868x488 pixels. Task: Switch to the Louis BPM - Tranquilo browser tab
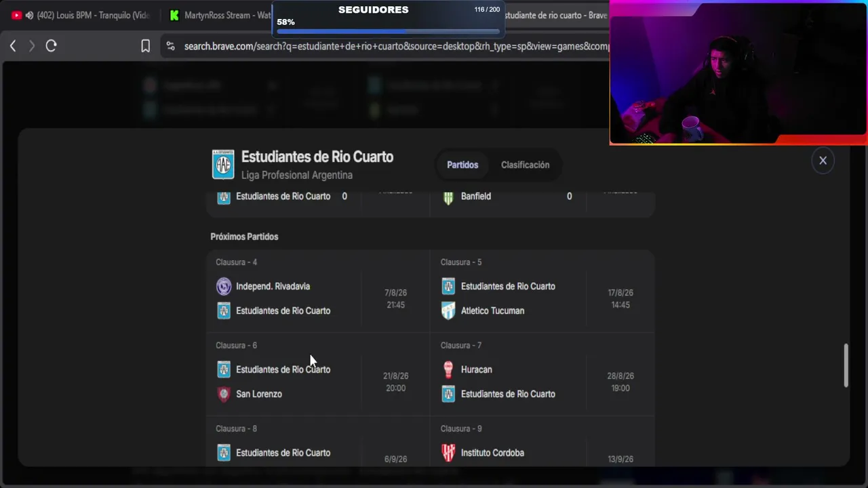coord(80,15)
